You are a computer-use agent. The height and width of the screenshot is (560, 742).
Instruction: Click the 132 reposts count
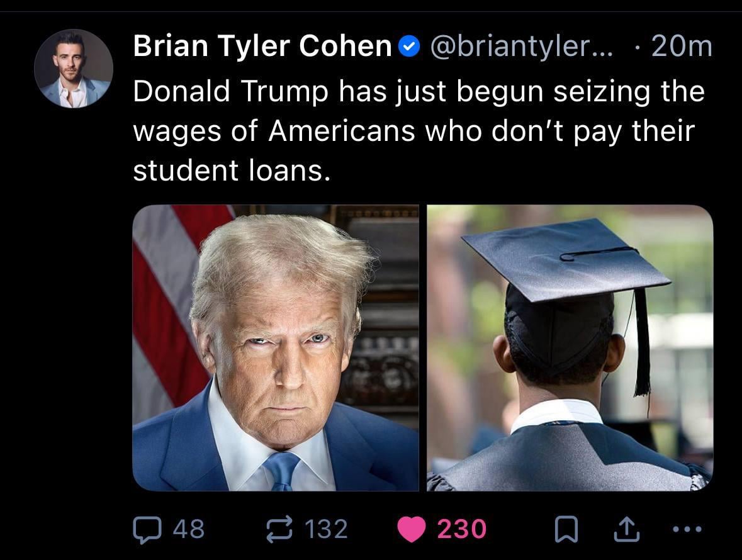(x=325, y=529)
